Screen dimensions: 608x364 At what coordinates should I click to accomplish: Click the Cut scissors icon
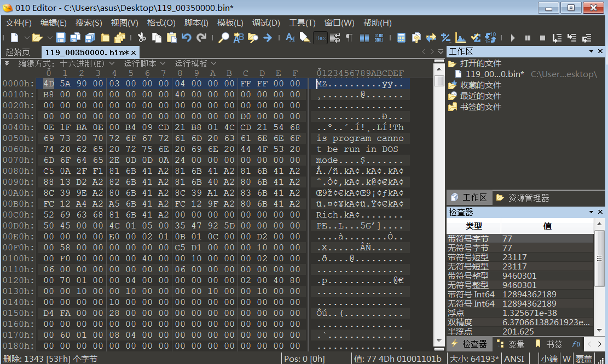point(142,38)
